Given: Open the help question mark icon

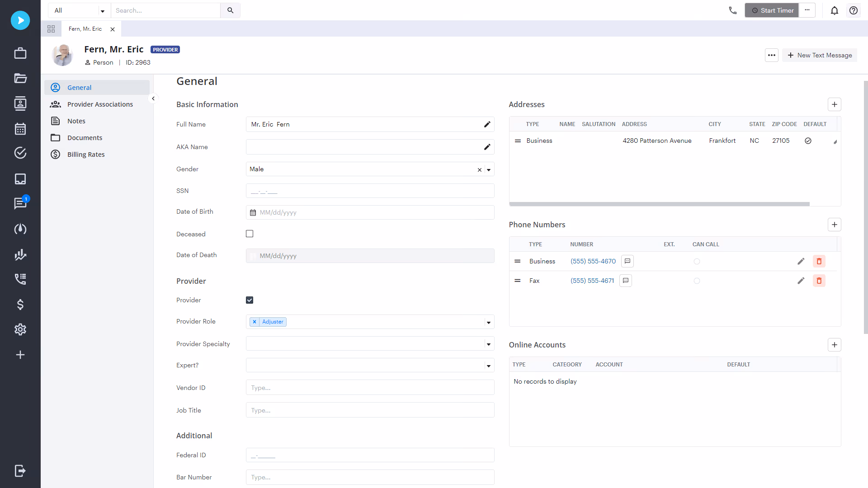Looking at the screenshot, I should coord(854,10).
